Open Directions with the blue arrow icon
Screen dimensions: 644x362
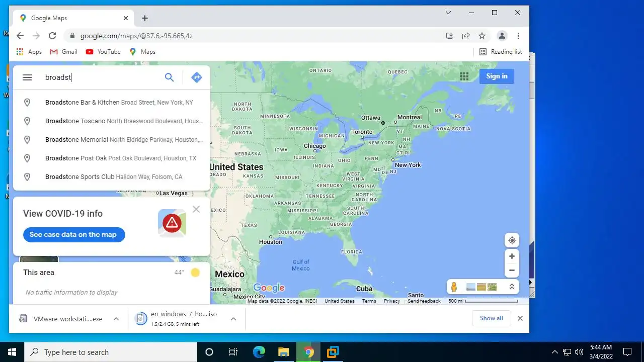[197, 77]
